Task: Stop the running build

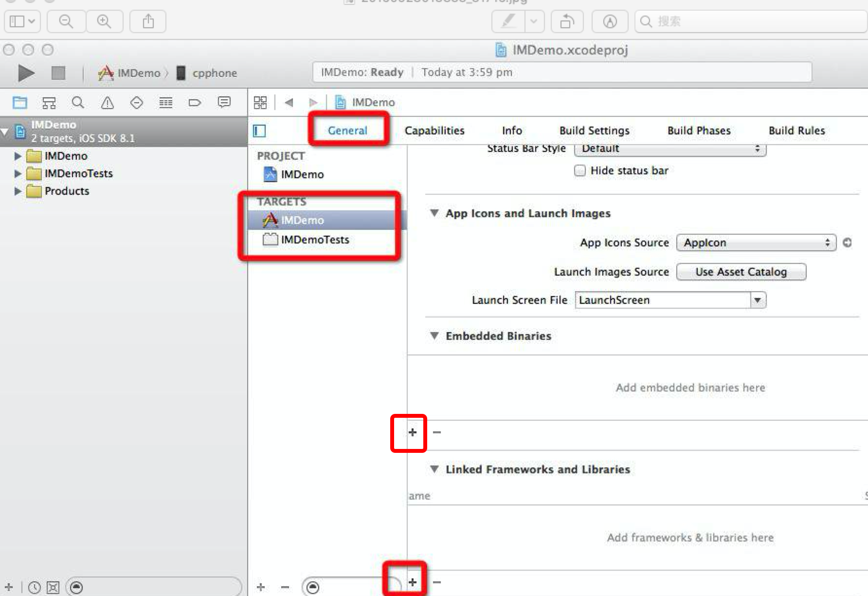Action: 58,73
